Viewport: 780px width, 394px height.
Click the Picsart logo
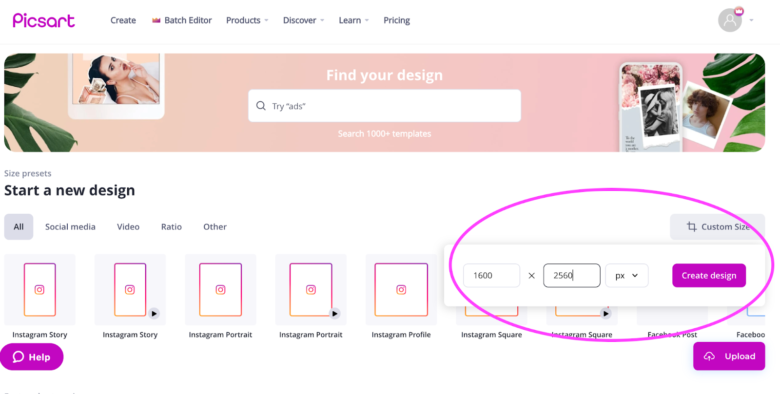click(x=44, y=20)
